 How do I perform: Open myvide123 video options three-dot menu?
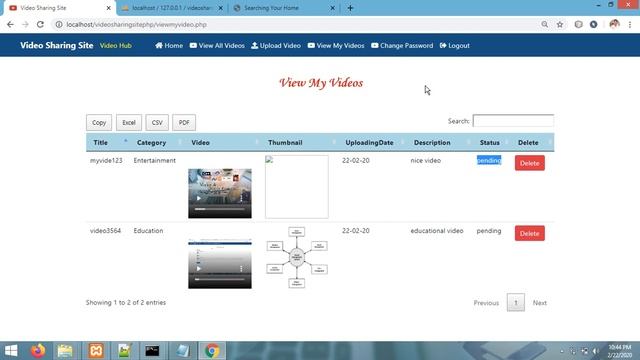click(x=241, y=198)
